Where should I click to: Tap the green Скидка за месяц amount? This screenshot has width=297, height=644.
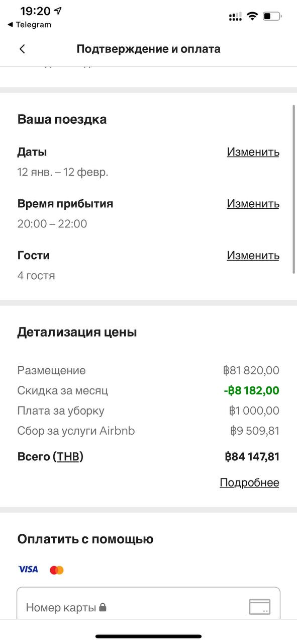coord(251,390)
